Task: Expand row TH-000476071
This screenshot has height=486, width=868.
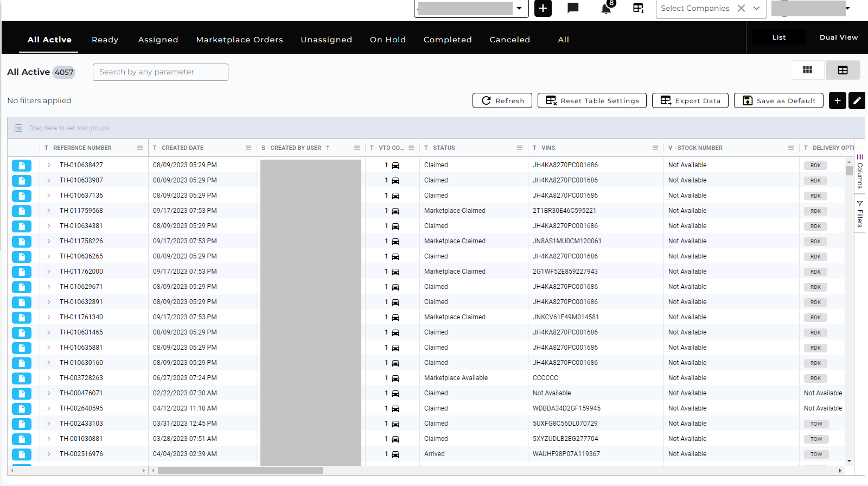Action: 49,393
